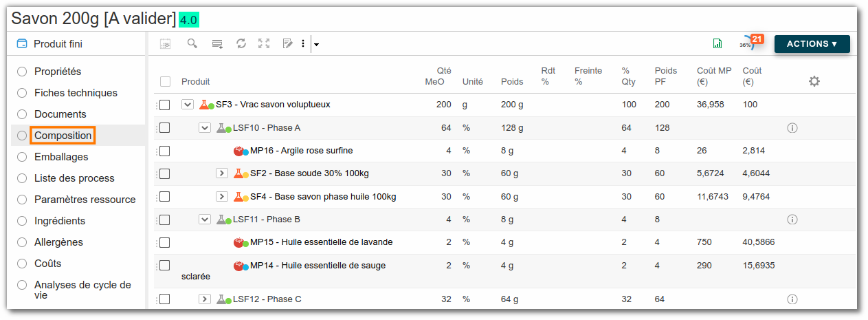Go to the Allergènes section
Viewport: 868px width, 320px height.
[58, 242]
